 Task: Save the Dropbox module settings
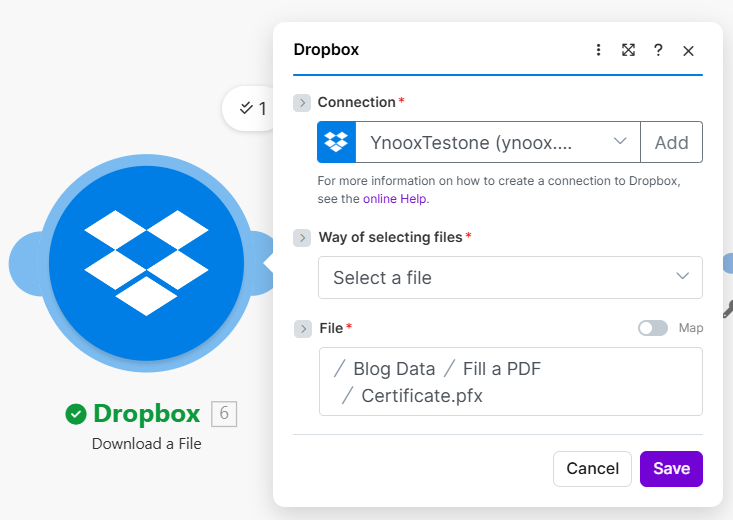pyautogui.click(x=671, y=468)
